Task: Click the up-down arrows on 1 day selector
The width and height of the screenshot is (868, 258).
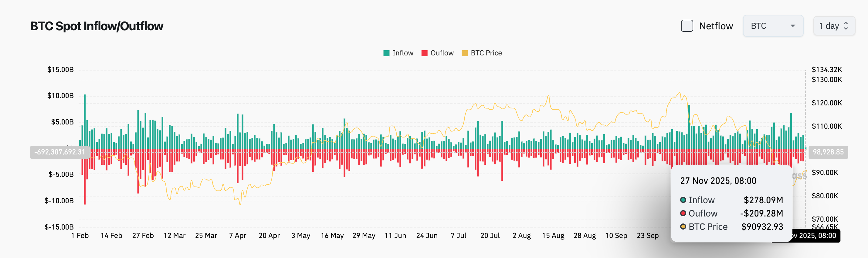Action: [x=846, y=26]
